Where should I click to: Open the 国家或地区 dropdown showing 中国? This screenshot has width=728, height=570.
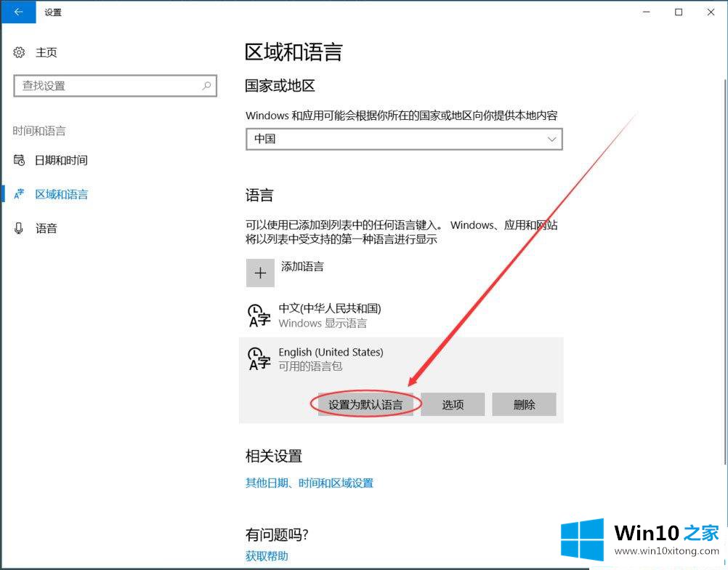[x=404, y=139]
